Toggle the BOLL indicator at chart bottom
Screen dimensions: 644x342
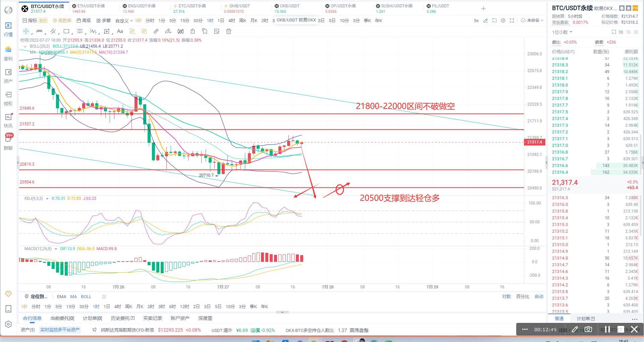point(86,297)
